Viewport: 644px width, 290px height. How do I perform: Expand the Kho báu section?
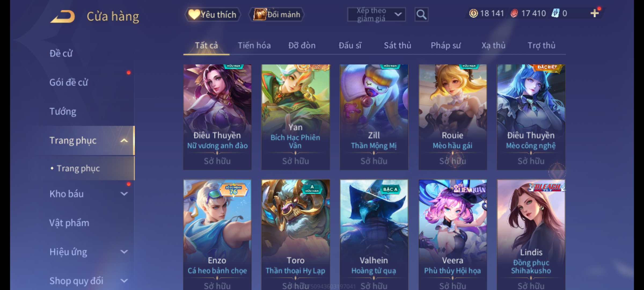124,194
